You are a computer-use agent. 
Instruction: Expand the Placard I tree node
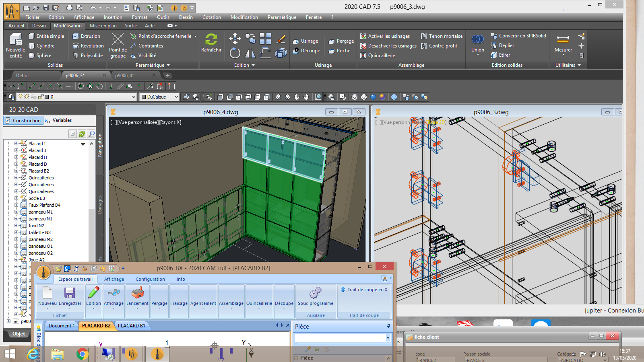point(16,143)
